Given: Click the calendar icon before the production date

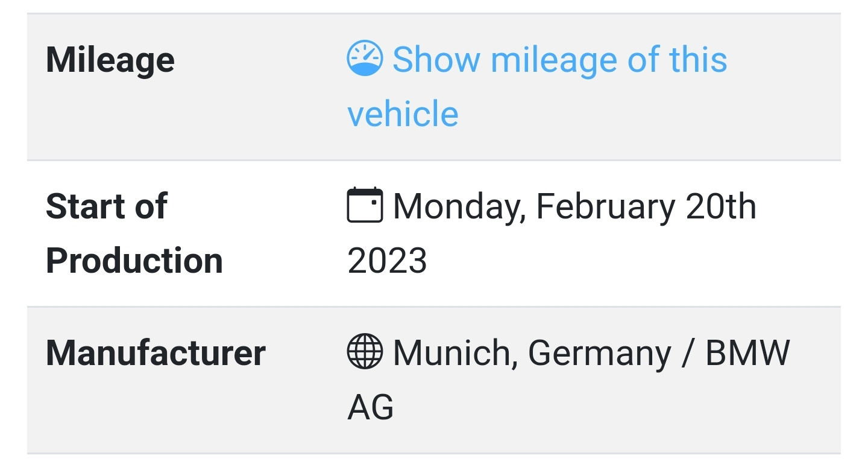Looking at the screenshot, I should tap(365, 205).
